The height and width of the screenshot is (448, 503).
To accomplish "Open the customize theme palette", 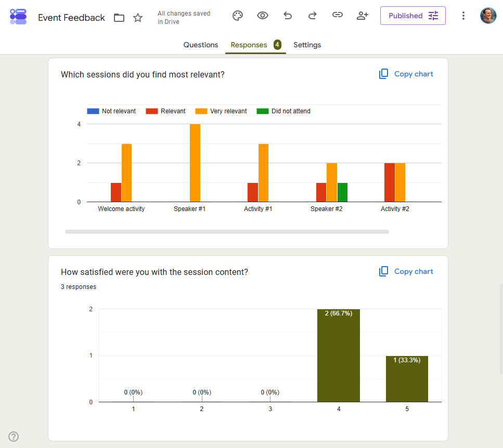I will pyautogui.click(x=238, y=16).
